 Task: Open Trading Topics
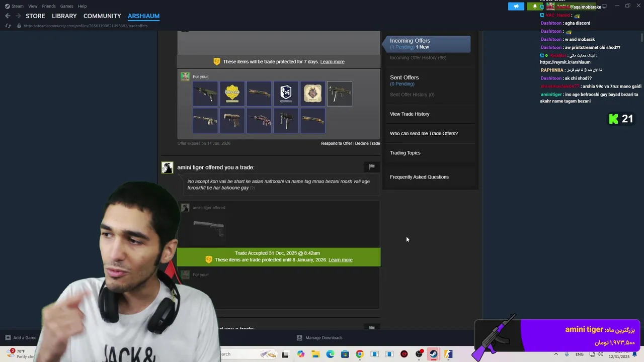pos(405,153)
